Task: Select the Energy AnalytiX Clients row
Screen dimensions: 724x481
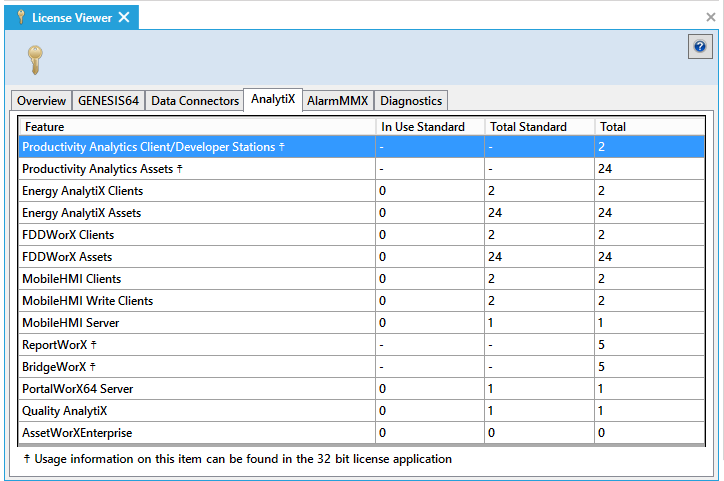Action: coord(83,191)
